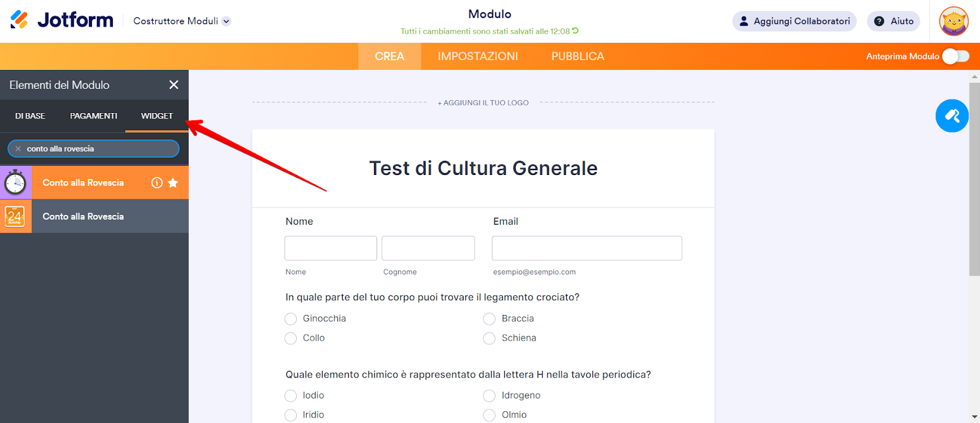Switch to the IMPOSTAZIONI tab
The image size is (980, 423).
coord(478,56)
